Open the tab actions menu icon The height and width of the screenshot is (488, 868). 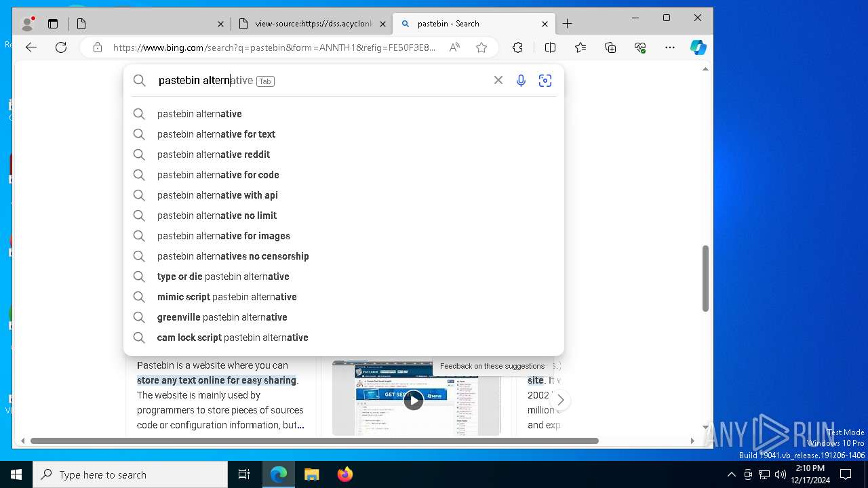(x=53, y=24)
